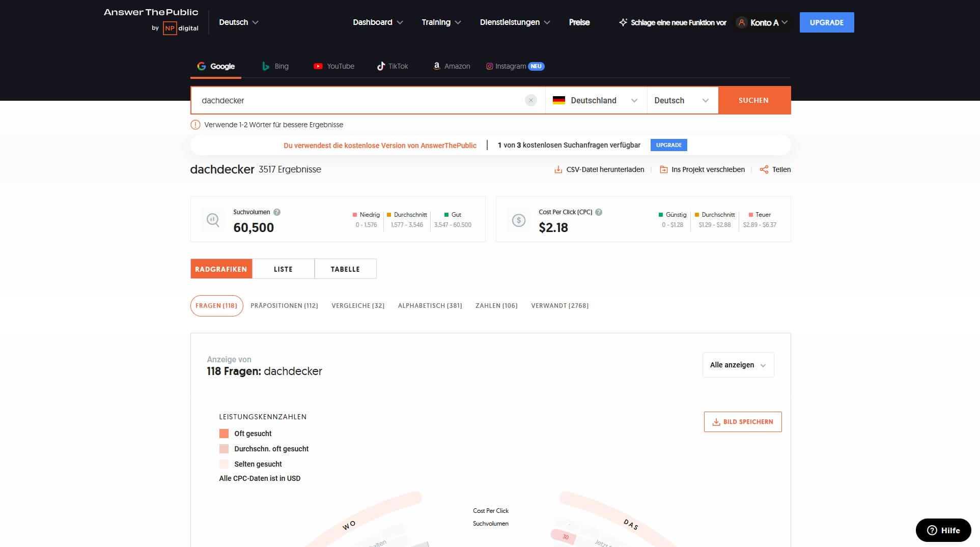
Task: Switch to the Bing search tab
Action: click(x=275, y=66)
